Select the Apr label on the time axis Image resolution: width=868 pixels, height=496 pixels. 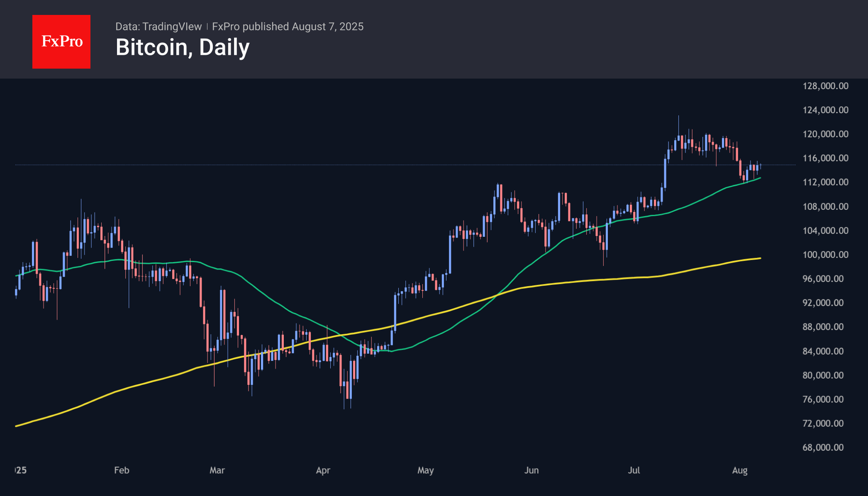323,470
